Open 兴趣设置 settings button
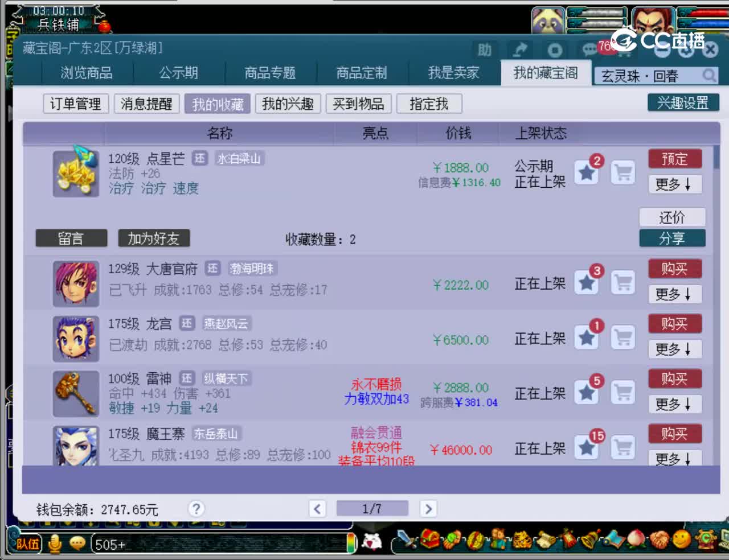Screen dimensions: 729x560 683,103
